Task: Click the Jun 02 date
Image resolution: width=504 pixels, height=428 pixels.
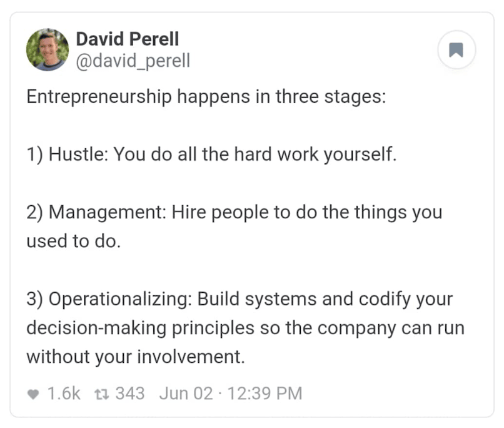Action: (x=186, y=394)
